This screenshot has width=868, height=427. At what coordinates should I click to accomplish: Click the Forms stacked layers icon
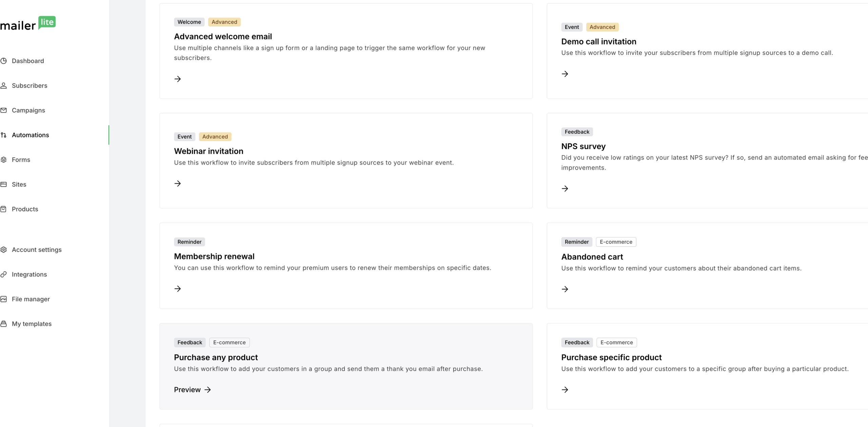pyautogui.click(x=4, y=160)
